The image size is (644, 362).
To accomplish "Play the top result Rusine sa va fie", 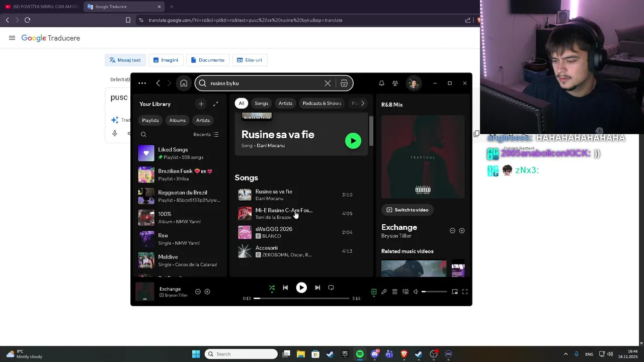I will 353,141.
